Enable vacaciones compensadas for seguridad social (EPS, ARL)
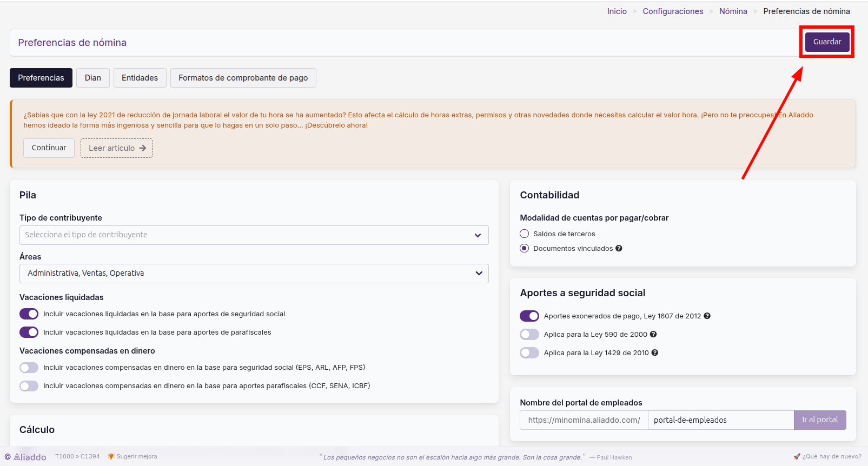Viewport: 868px width, 466px height. pyautogui.click(x=29, y=368)
